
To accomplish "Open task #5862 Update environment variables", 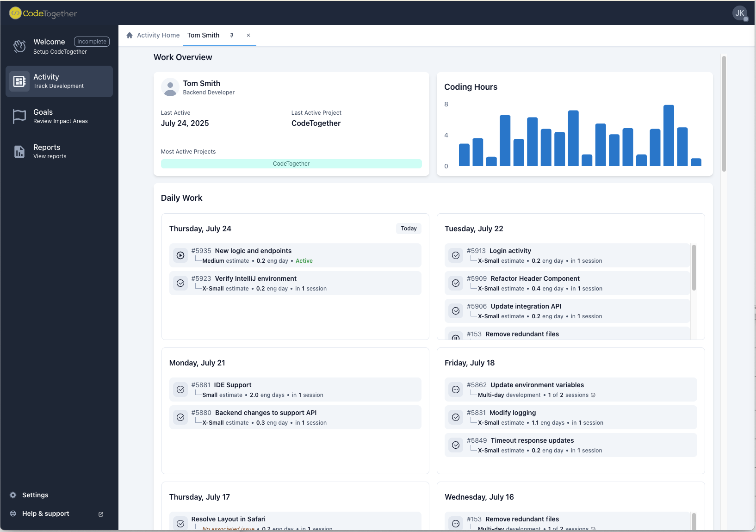I will (x=570, y=390).
